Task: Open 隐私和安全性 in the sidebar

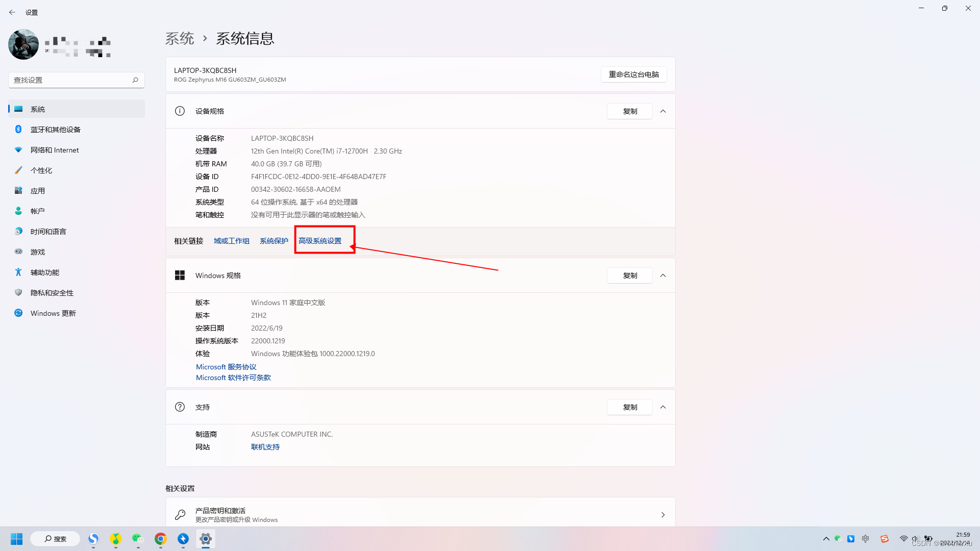Action: click(x=77, y=293)
